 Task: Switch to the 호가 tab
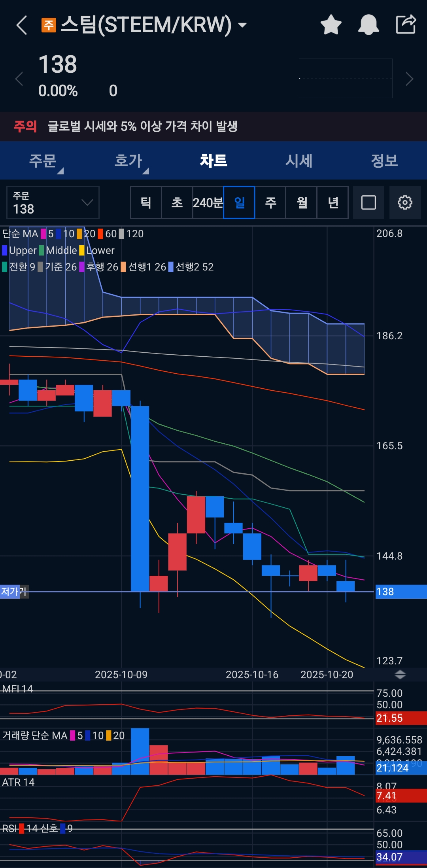click(128, 161)
